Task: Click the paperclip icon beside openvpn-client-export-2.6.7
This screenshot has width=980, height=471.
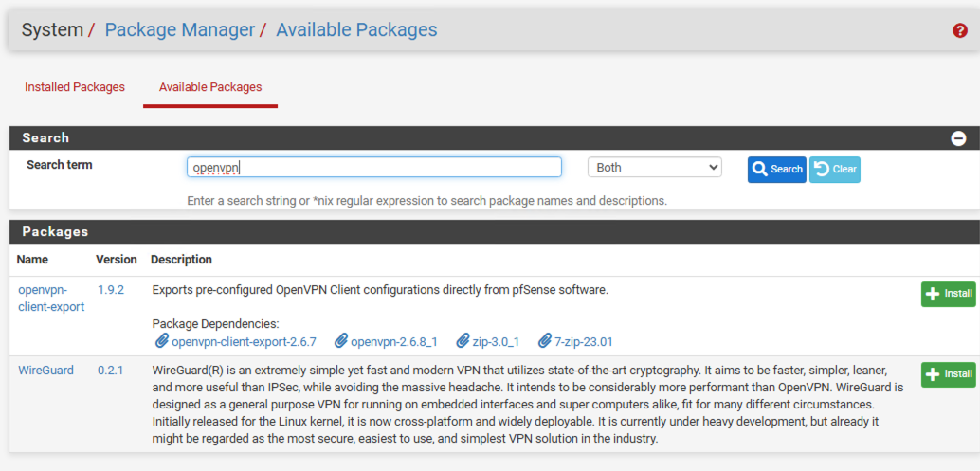Action: (161, 341)
